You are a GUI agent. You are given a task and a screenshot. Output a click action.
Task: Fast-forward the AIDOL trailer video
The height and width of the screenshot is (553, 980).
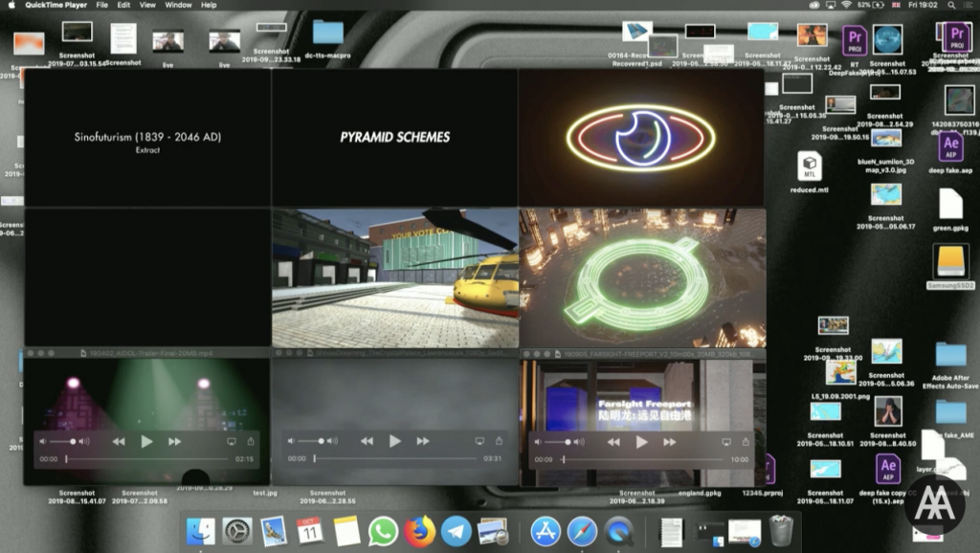click(x=174, y=442)
